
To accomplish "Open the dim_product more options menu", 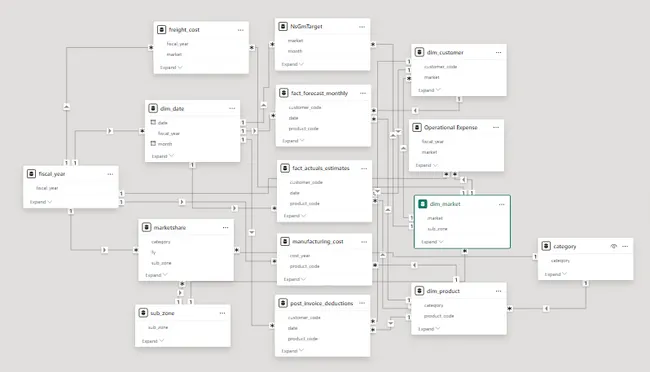I will pos(499,291).
